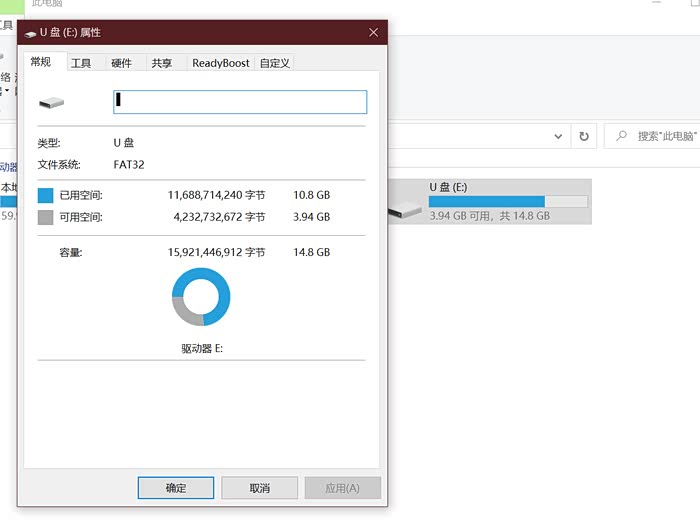Image resolution: width=700 pixels, height=521 pixels.
Task: Select the 共享 tab
Action: click(x=161, y=63)
